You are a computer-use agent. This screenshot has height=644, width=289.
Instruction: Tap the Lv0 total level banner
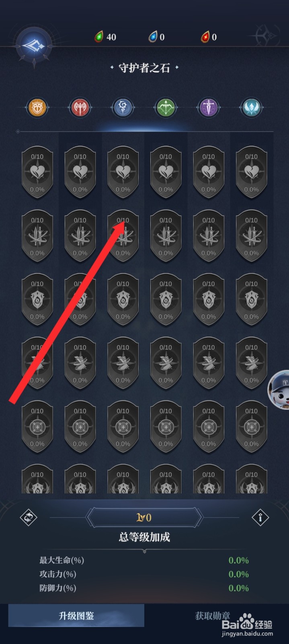[144, 518]
